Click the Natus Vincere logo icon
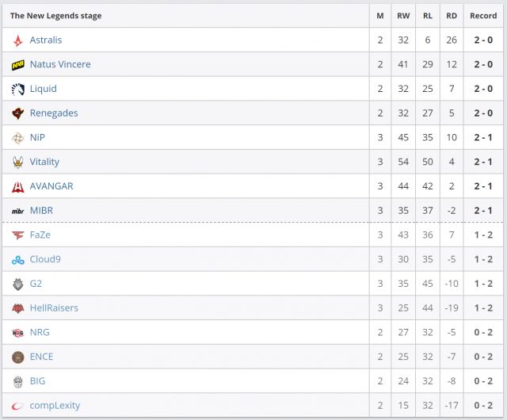This screenshot has height=420, width=507. [x=18, y=65]
